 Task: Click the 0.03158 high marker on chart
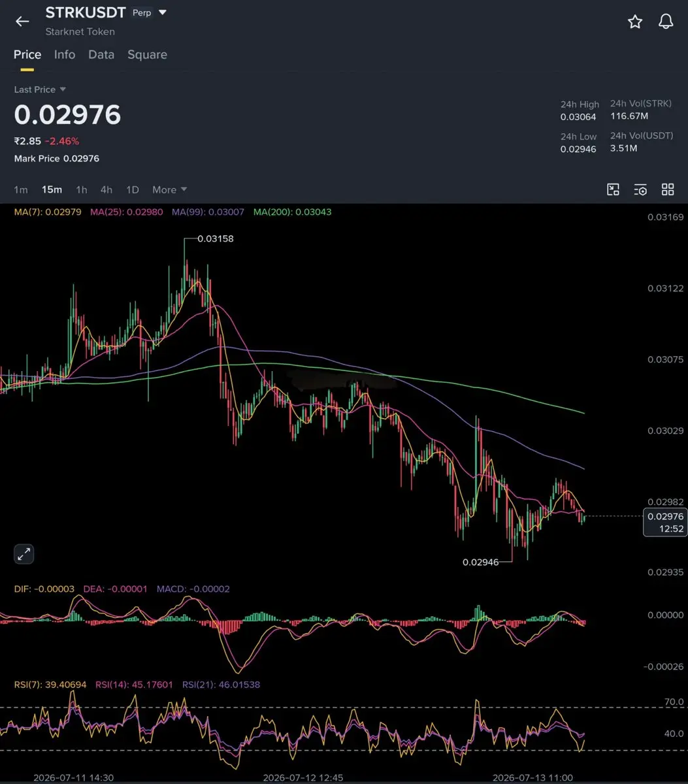(216, 238)
